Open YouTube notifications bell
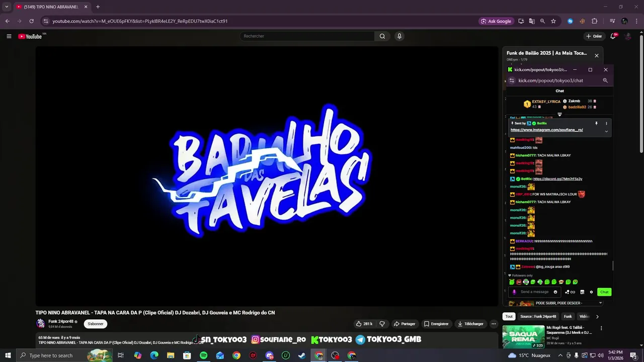 click(x=613, y=36)
